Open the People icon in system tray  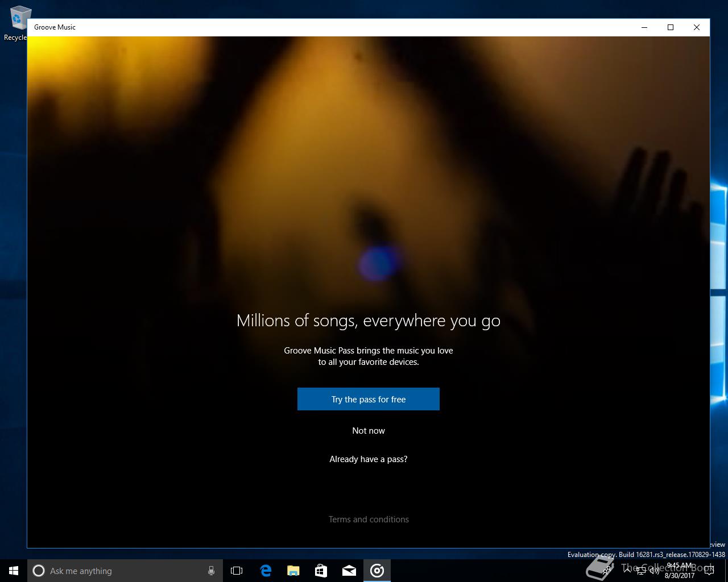607,571
